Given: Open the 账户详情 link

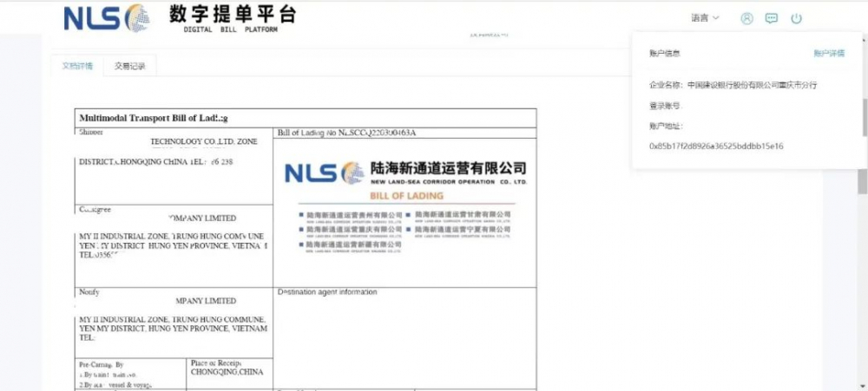Looking at the screenshot, I should [829, 54].
